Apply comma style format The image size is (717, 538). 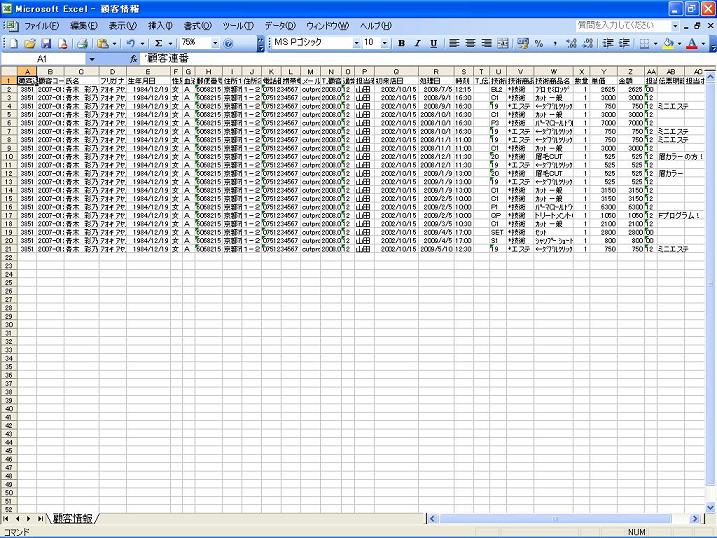555,43
